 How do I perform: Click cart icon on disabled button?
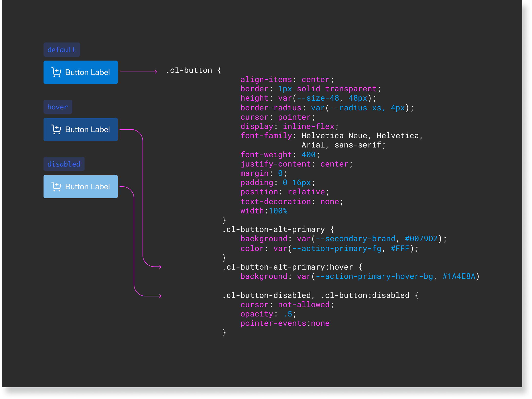pos(56,187)
